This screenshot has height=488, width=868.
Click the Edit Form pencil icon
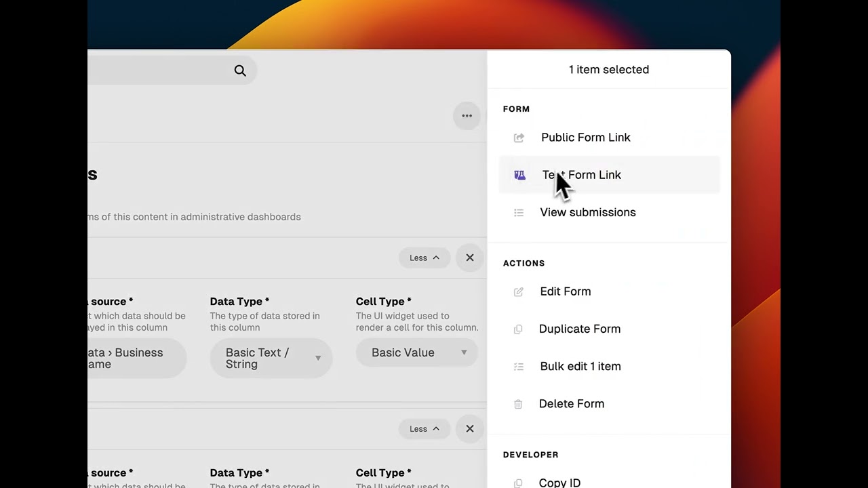519,291
